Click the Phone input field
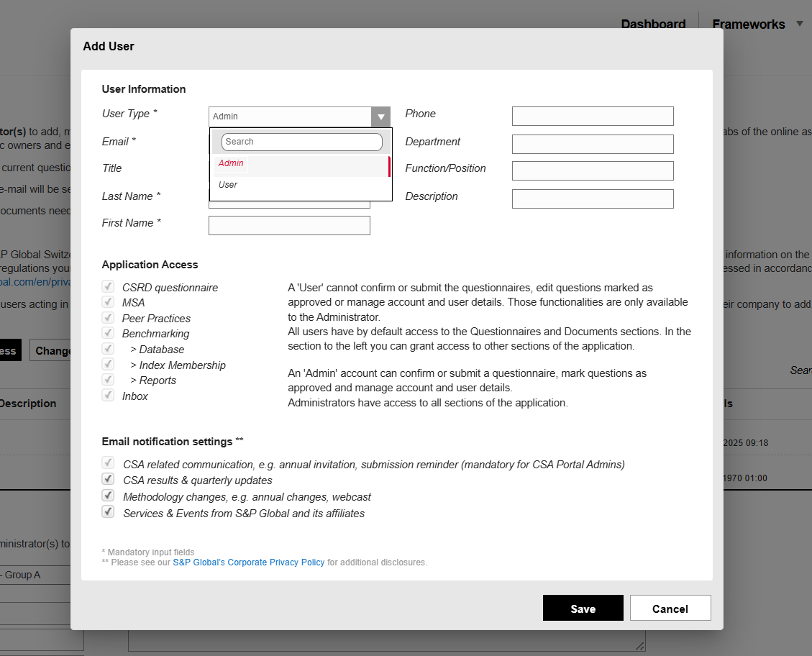The height and width of the screenshot is (656, 812). pyautogui.click(x=593, y=116)
